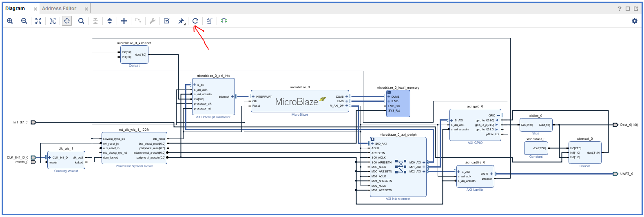Screen dimensions: 644x217
Task: Expand the S00_AXI interface pin
Action: tap(372, 144)
